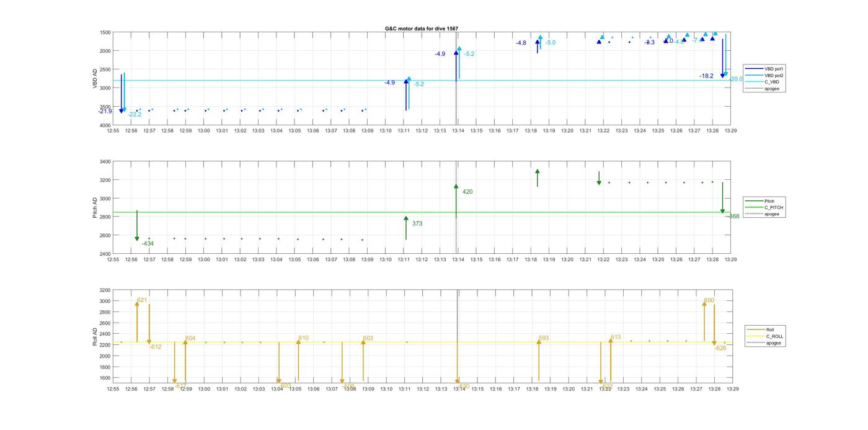Click the '-21.9' VBD data label
The image size is (868, 430).
point(105,111)
